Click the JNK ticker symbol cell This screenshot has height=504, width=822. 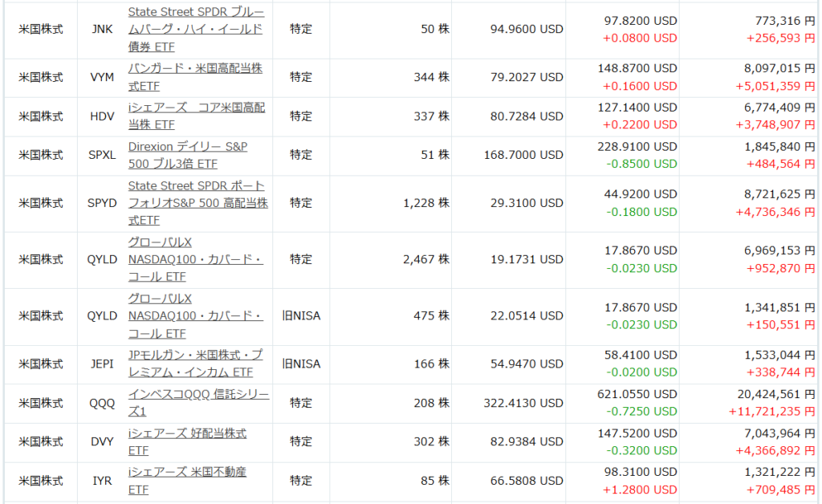[x=102, y=29]
